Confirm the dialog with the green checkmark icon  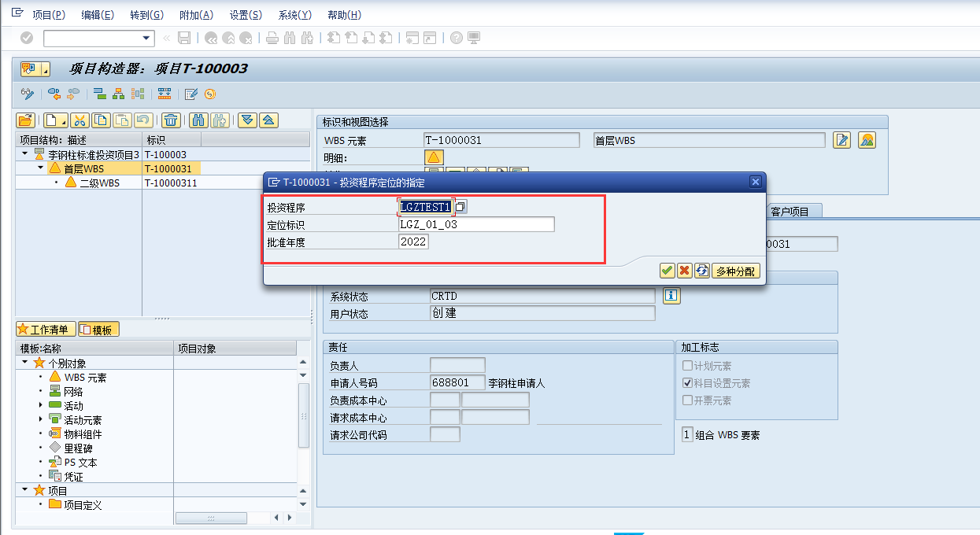(667, 271)
